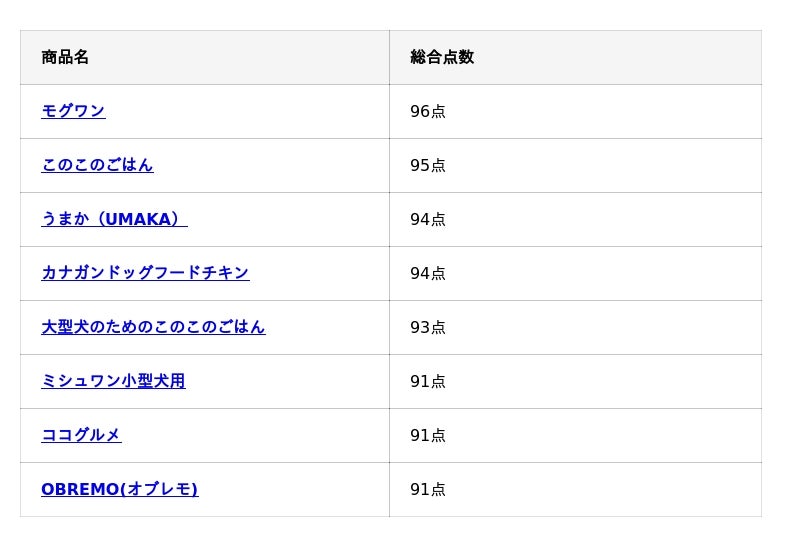This screenshot has width=800, height=547.
Task: Click the このこのごはん link
Action: 97,165
